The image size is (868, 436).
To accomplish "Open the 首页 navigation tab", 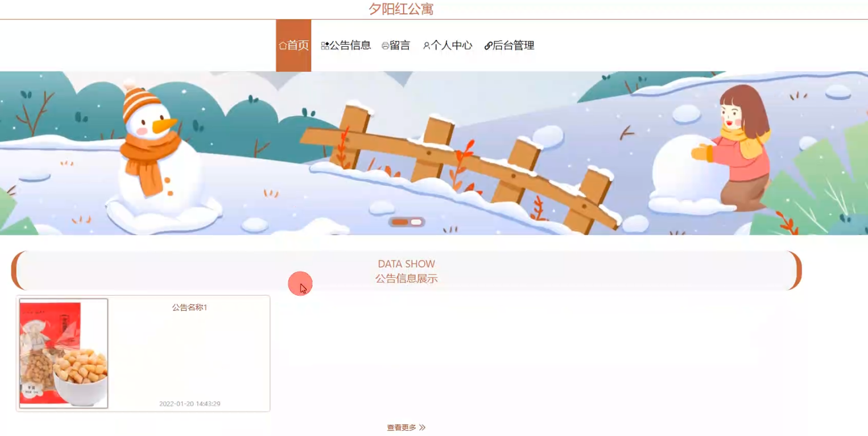I will point(294,46).
